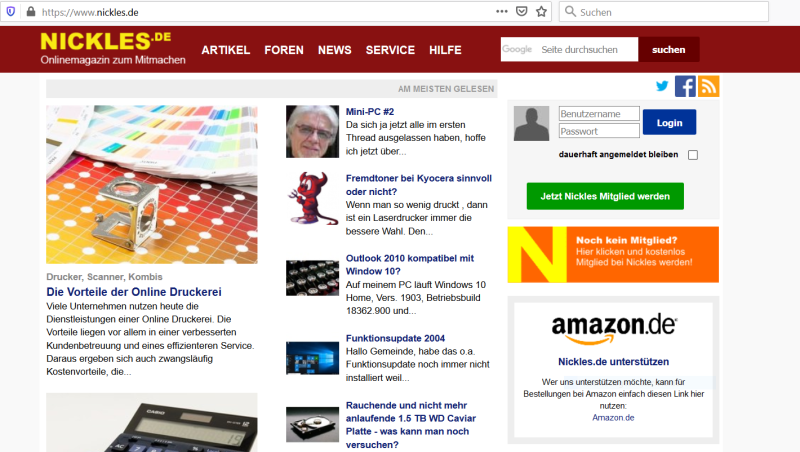
Task: Bookmark this page with the star icon
Action: tap(541, 11)
